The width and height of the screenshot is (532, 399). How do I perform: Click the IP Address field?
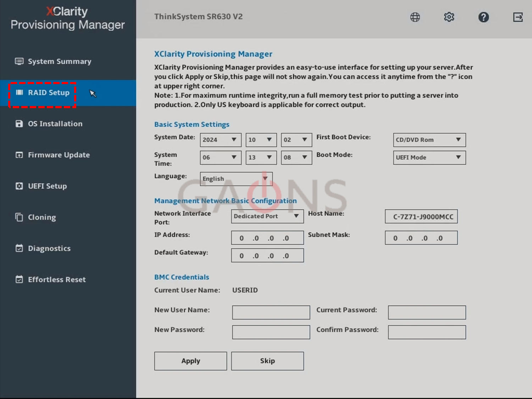[x=267, y=238]
